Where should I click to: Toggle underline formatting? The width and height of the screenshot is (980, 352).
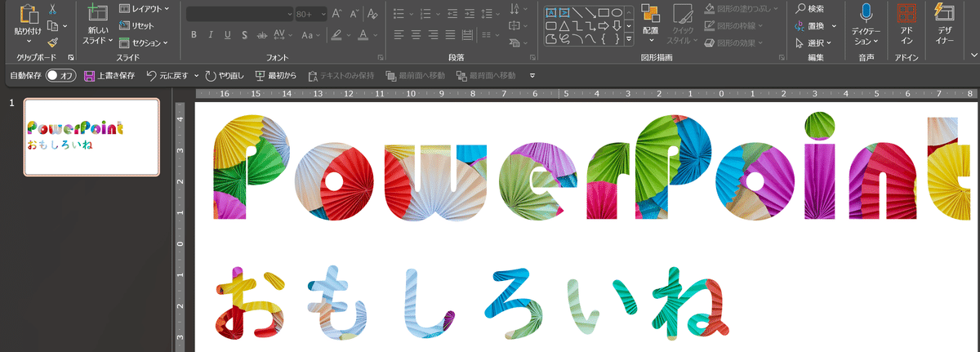click(x=227, y=34)
